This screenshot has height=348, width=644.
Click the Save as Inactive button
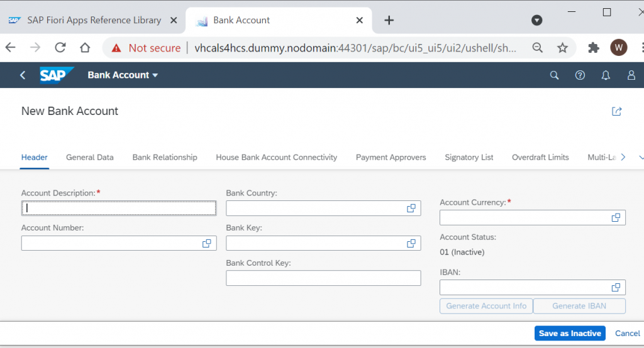[x=570, y=333]
